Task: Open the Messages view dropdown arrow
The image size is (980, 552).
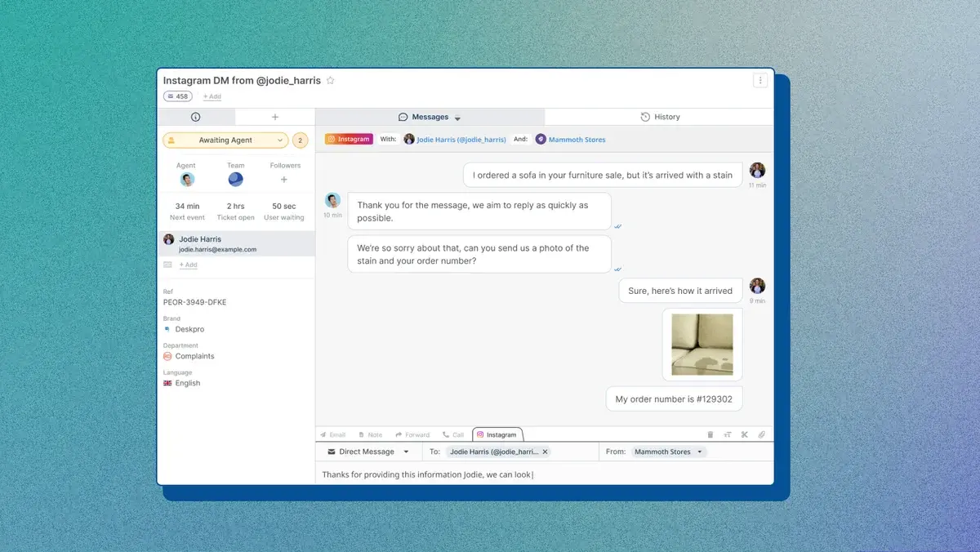Action: [x=457, y=117]
